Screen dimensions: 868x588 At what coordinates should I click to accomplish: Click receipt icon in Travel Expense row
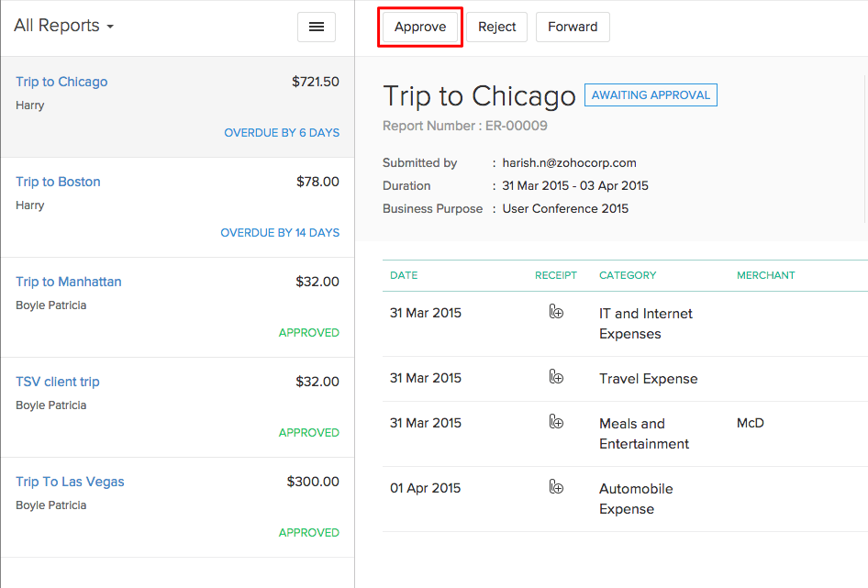[x=556, y=377]
